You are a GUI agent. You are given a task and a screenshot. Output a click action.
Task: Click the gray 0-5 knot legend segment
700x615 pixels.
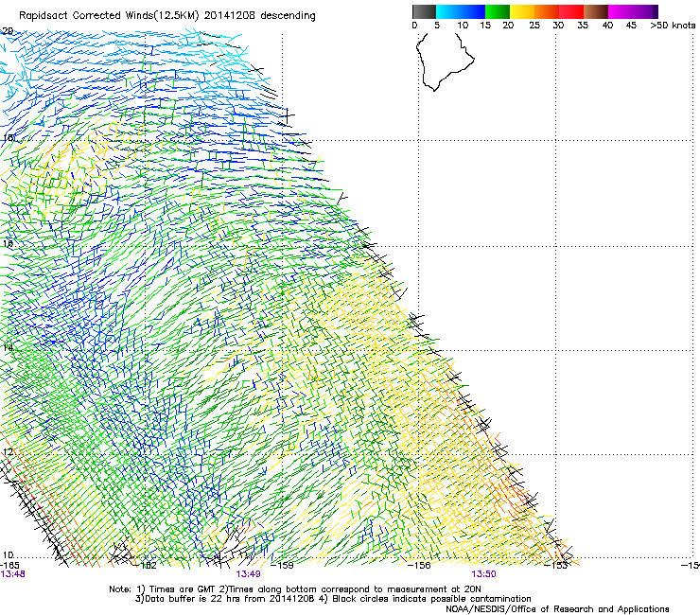[x=424, y=11]
